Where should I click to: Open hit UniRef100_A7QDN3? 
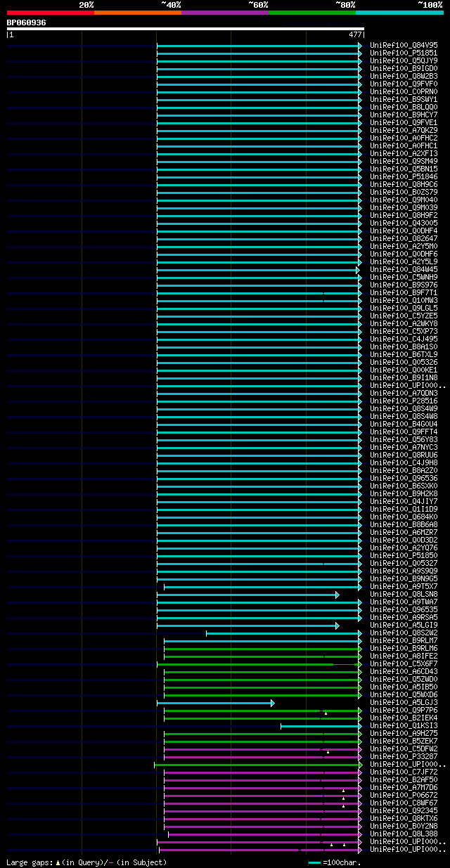tap(404, 393)
